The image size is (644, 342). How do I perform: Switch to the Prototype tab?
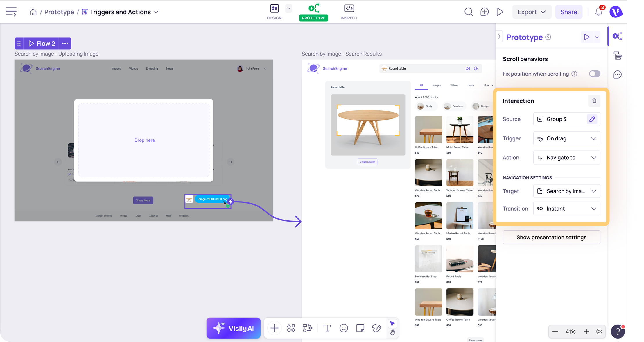click(314, 12)
